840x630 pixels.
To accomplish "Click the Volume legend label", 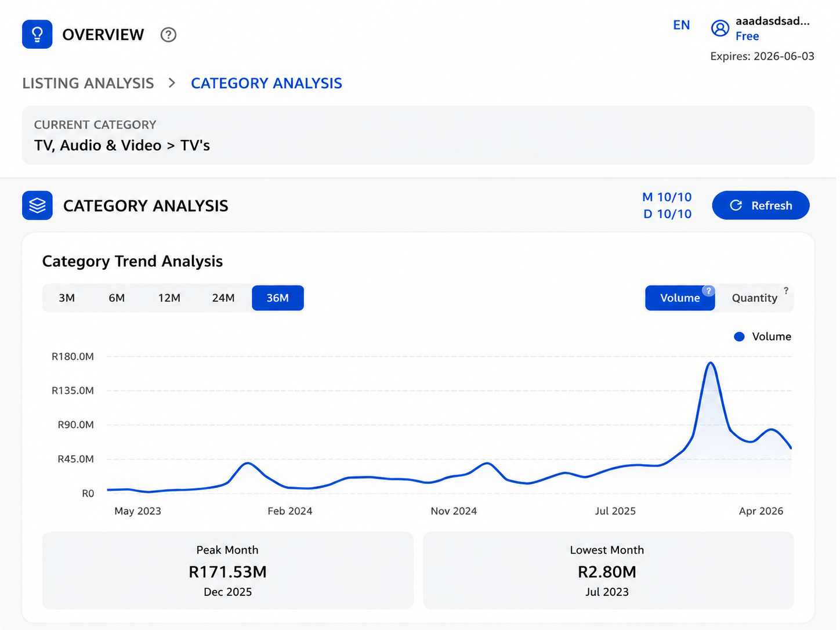I will (772, 336).
